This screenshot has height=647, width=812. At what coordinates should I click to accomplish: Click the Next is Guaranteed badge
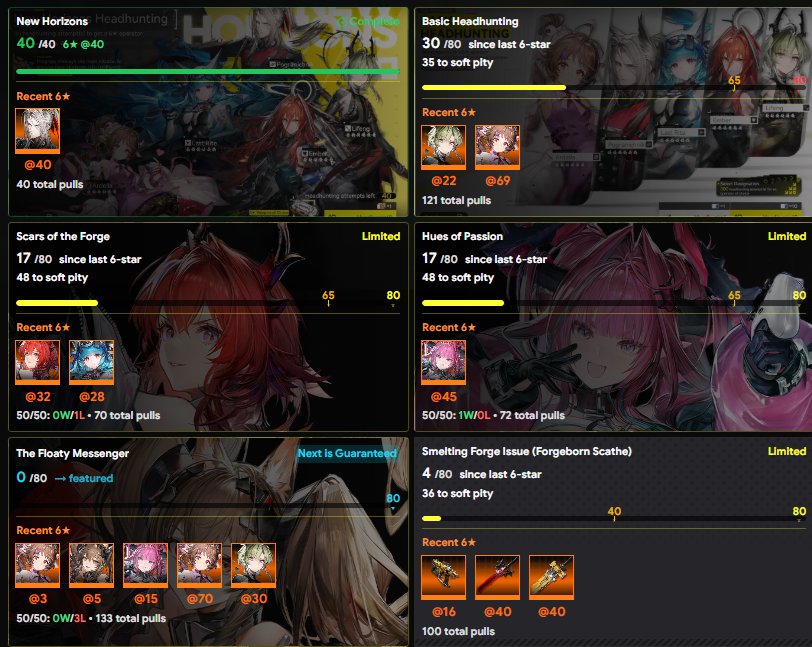(347, 453)
